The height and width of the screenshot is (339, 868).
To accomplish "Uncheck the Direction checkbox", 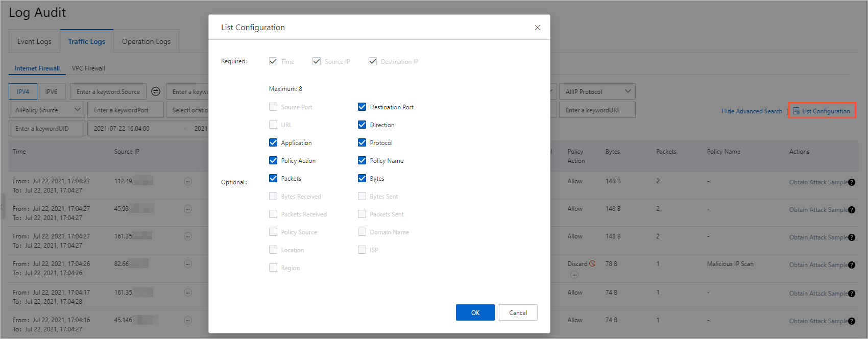I will click(362, 125).
